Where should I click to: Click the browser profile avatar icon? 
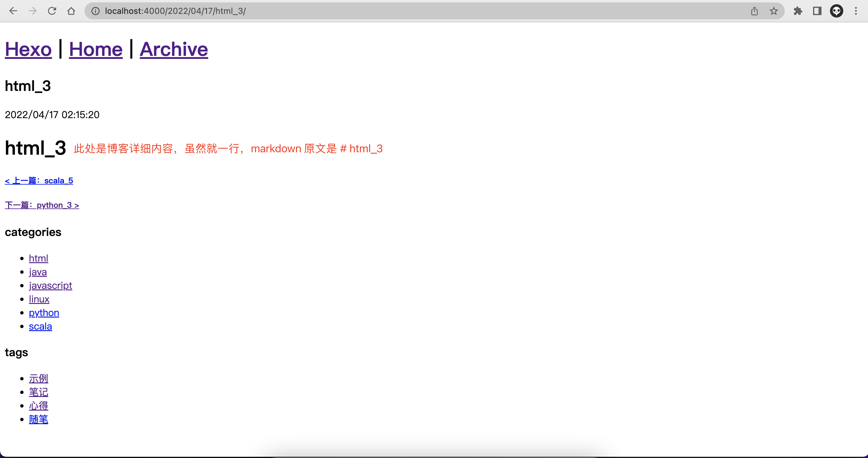click(837, 11)
